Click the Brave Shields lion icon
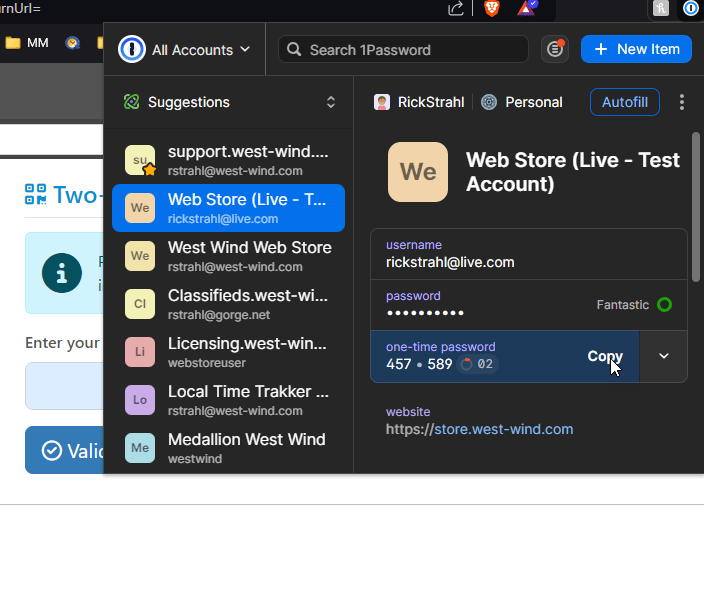The height and width of the screenshot is (611, 704). 491,9
